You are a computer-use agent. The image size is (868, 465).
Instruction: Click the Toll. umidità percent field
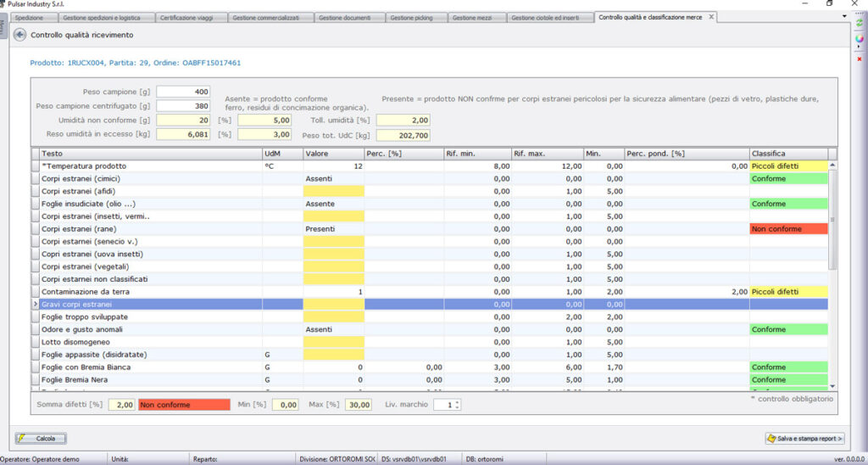click(x=403, y=120)
